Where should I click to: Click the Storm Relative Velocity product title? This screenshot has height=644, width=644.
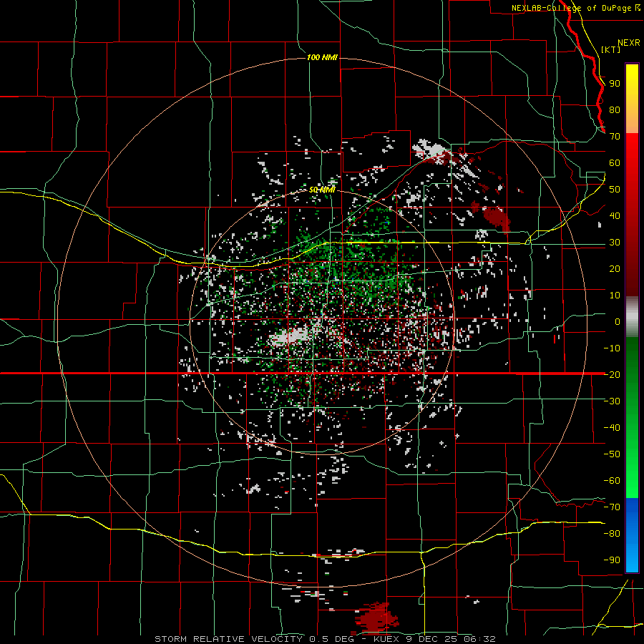(x=228, y=639)
